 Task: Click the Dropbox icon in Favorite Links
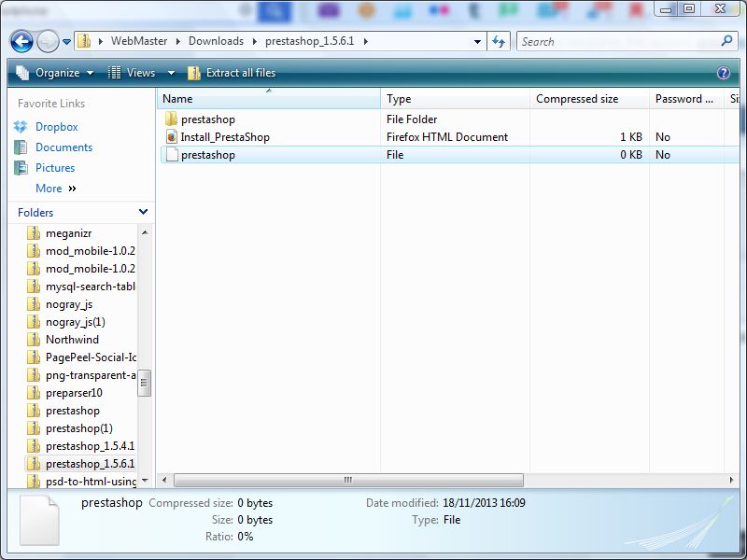point(21,127)
